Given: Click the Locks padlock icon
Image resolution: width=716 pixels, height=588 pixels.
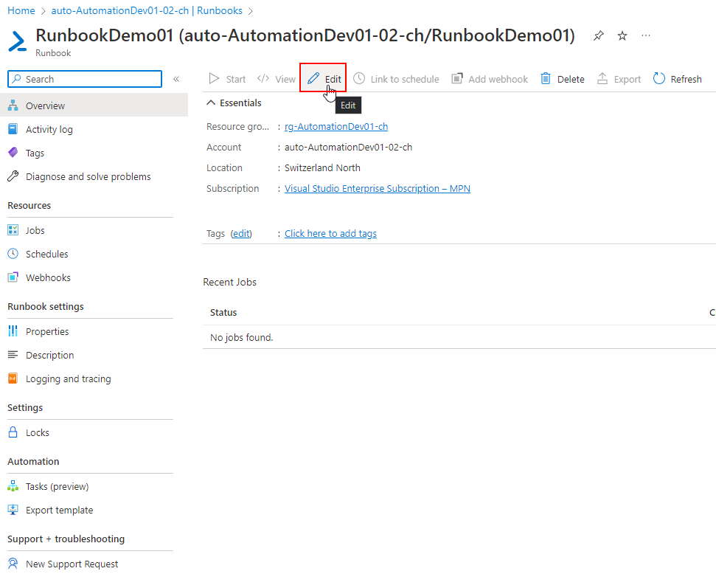Looking at the screenshot, I should pos(13,432).
